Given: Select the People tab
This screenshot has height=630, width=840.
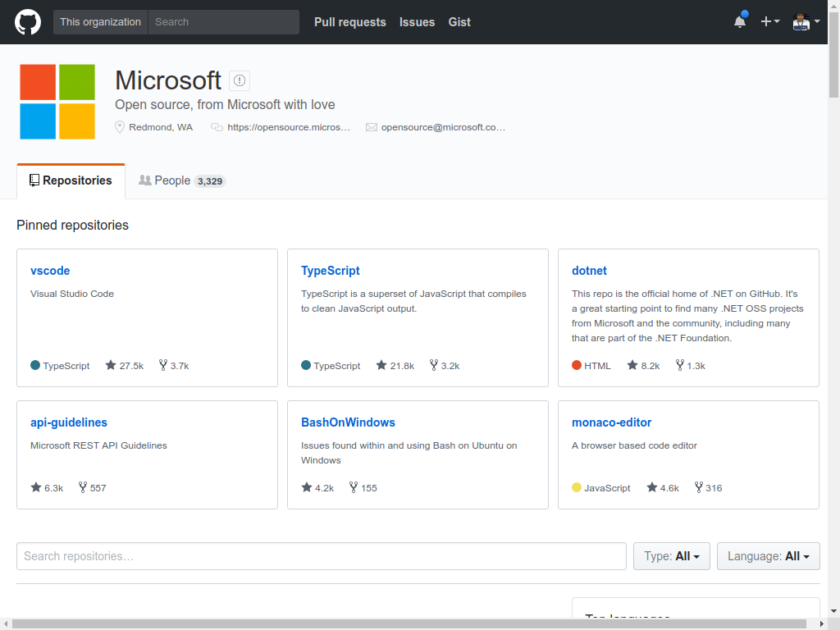Looking at the screenshot, I should [182, 181].
